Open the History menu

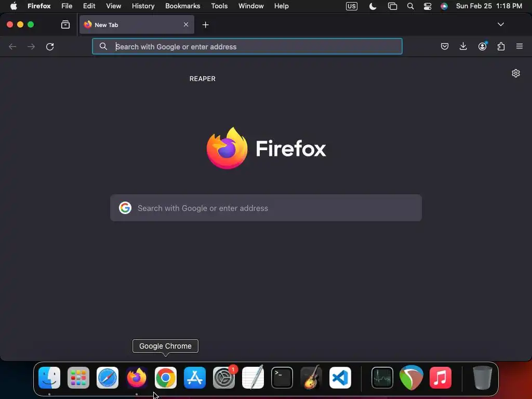point(143,6)
